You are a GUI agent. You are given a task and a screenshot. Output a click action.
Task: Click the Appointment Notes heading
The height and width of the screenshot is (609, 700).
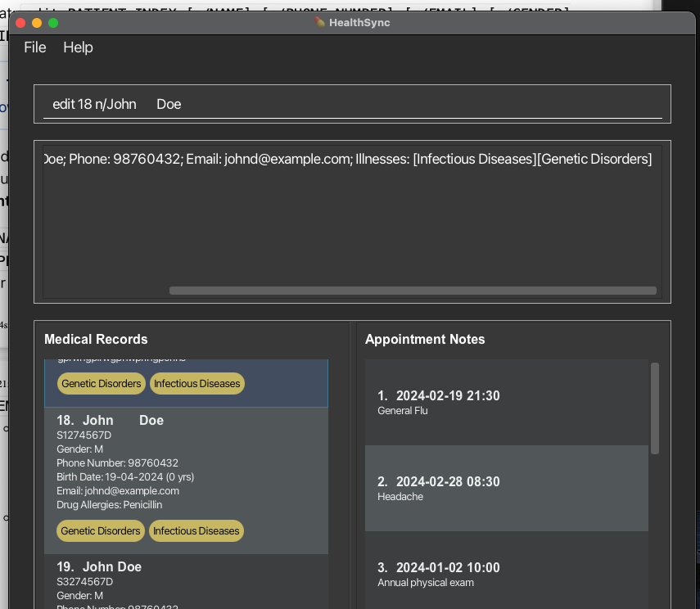pyautogui.click(x=425, y=340)
